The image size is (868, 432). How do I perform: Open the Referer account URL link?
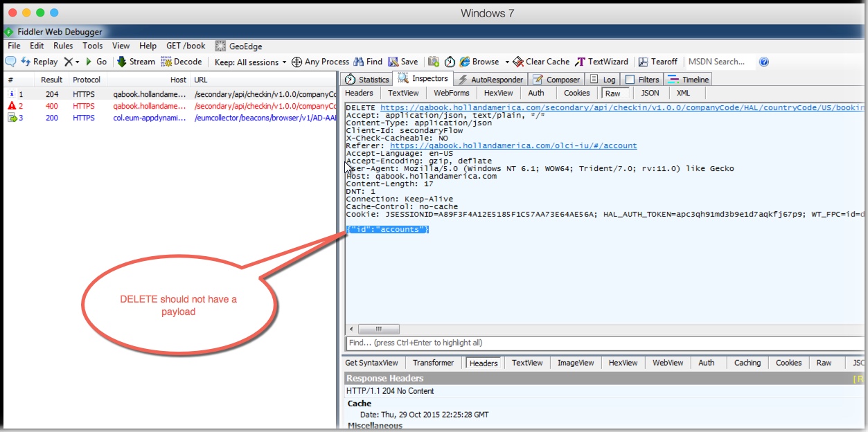[x=513, y=146]
